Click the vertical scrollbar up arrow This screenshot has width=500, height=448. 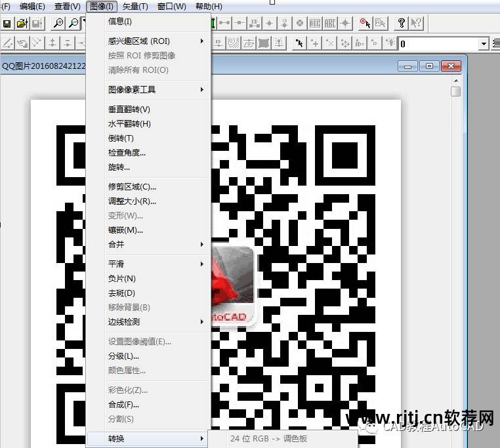click(x=456, y=81)
